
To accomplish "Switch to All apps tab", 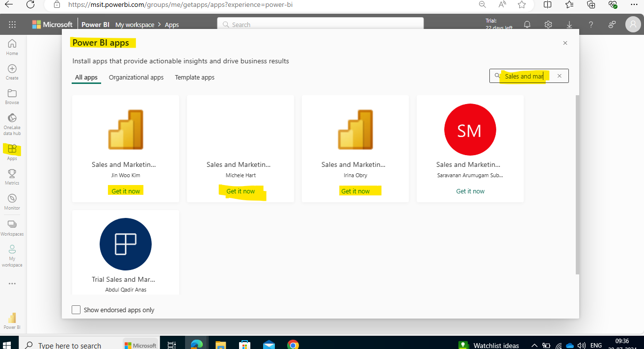I will pos(86,78).
